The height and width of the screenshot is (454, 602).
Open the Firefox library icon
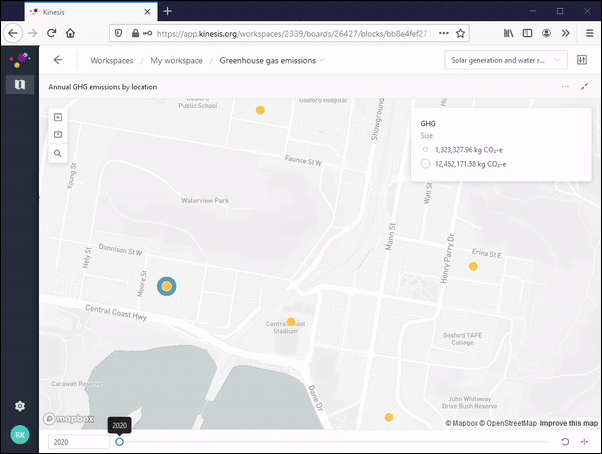click(508, 33)
